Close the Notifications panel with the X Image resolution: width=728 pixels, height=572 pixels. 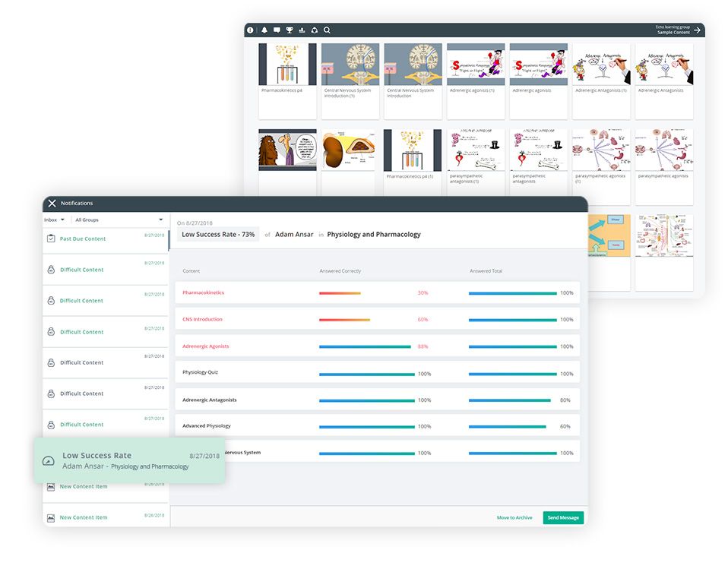(52, 203)
